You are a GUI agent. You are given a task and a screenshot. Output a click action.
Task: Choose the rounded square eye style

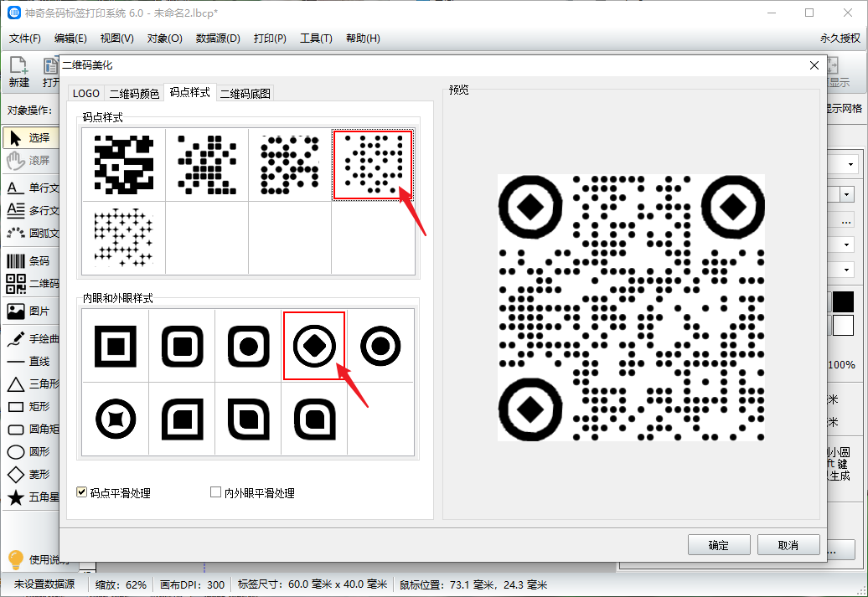tap(182, 347)
